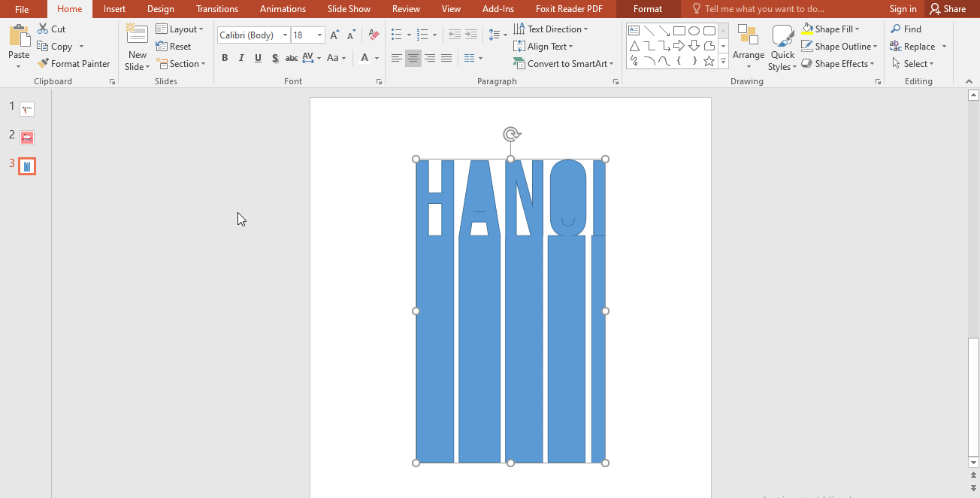Select the Clear All Formatting icon
Image resolution: width=980 pixels, height=498 pixels.
click(373, 35)
